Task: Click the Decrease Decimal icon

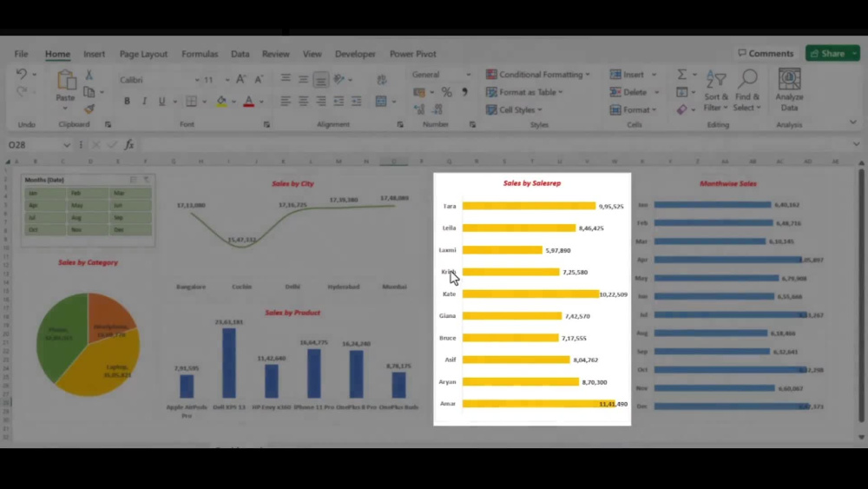Action: click(x=437, y=109)
